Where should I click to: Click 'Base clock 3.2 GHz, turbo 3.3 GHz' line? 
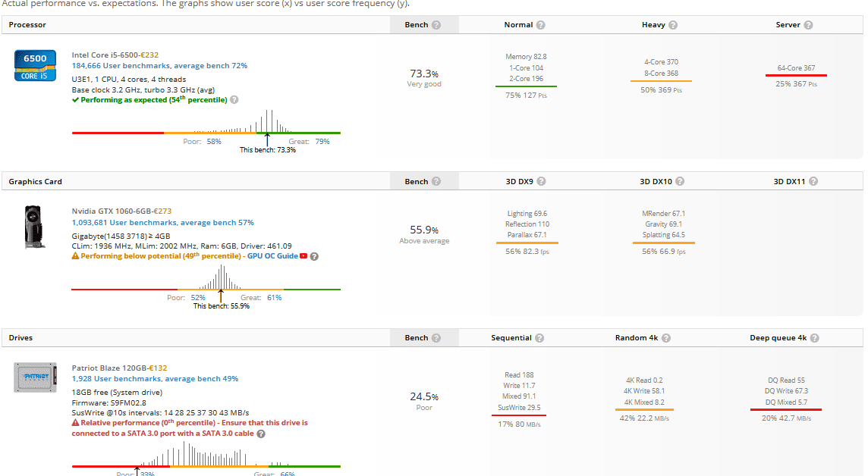[143, 90]
